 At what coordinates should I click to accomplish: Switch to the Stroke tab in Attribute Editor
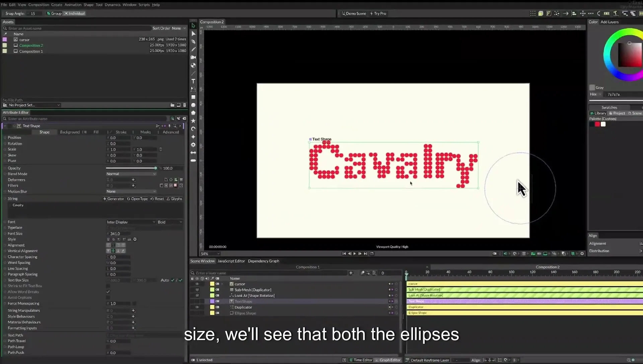pyautogui.click(x=121, y=132)
